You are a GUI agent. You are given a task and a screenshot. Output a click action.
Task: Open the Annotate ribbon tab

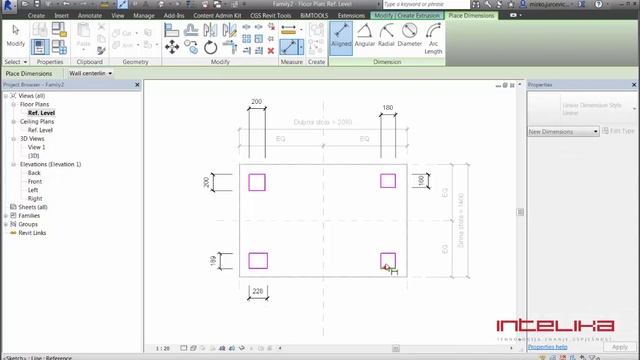point(90,16)
